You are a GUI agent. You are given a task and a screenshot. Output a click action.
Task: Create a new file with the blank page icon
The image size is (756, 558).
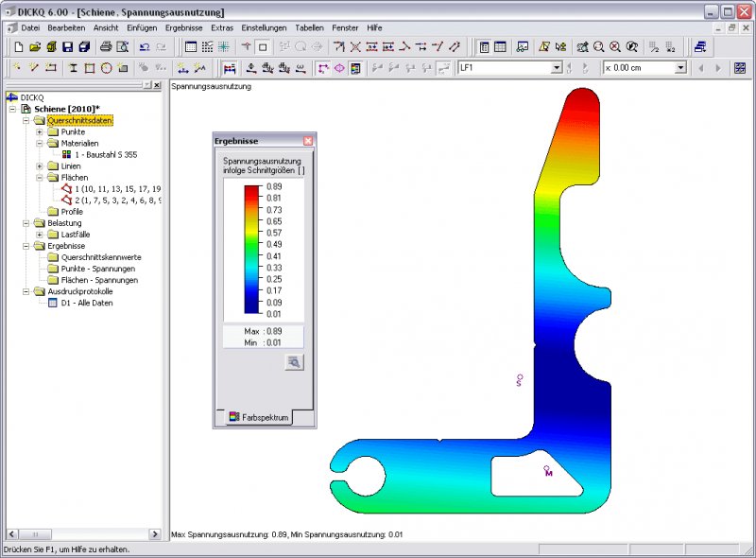point(18,47)
